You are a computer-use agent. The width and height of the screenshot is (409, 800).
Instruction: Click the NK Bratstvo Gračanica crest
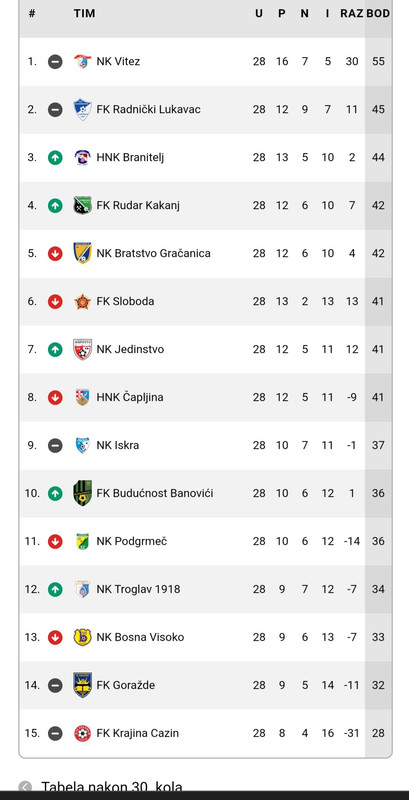(82, 254)
